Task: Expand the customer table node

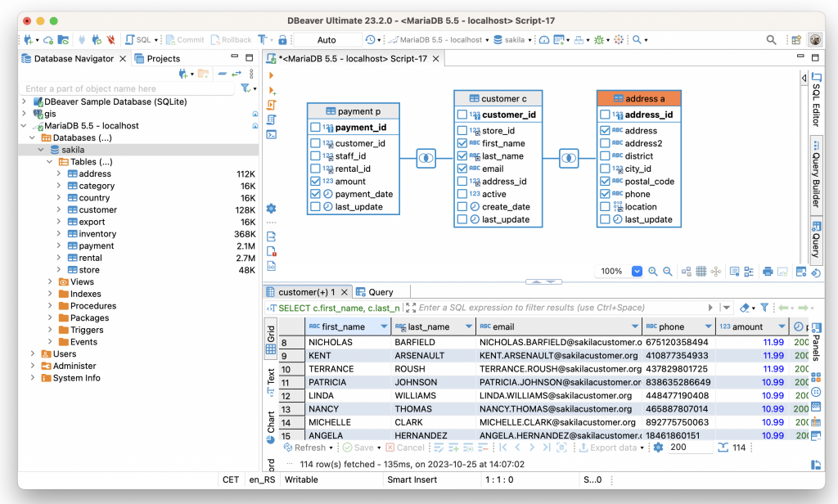Action: click(59, 209)
